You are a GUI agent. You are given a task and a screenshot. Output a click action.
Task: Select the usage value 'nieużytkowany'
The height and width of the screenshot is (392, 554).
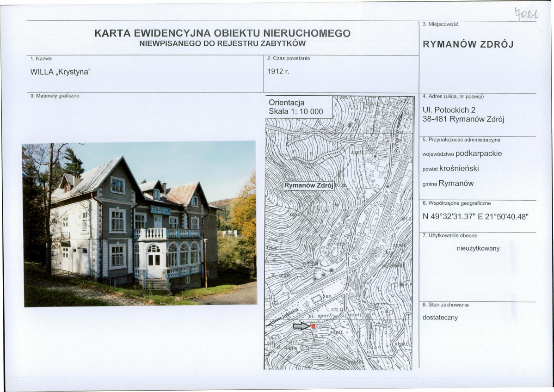[478, 249]
